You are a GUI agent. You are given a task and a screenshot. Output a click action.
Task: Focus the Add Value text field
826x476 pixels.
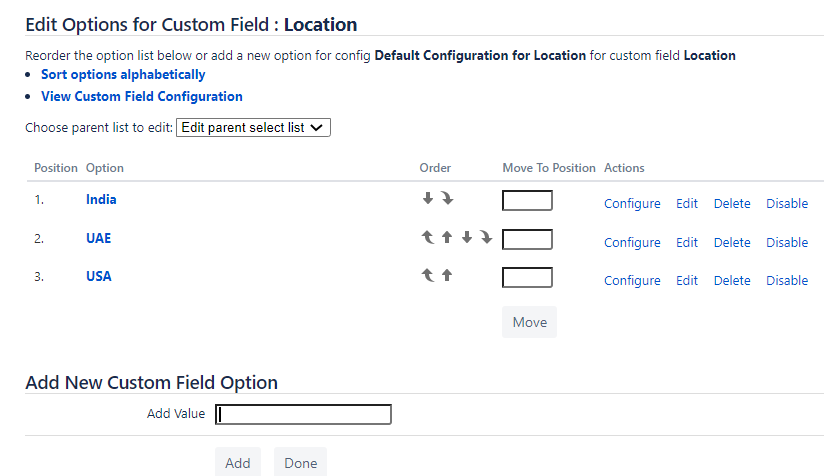pyautogui.click(x=303, y=414)
